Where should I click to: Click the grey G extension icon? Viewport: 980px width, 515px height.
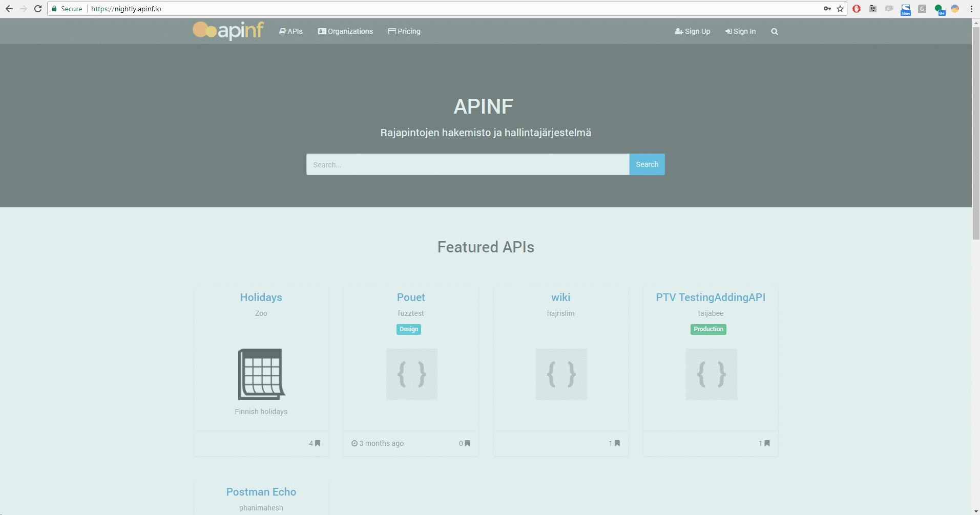click(x=922, y=9)
